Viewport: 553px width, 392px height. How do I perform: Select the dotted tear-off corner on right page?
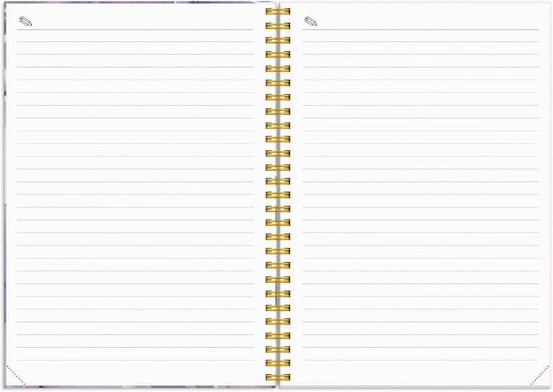[540, 377]
